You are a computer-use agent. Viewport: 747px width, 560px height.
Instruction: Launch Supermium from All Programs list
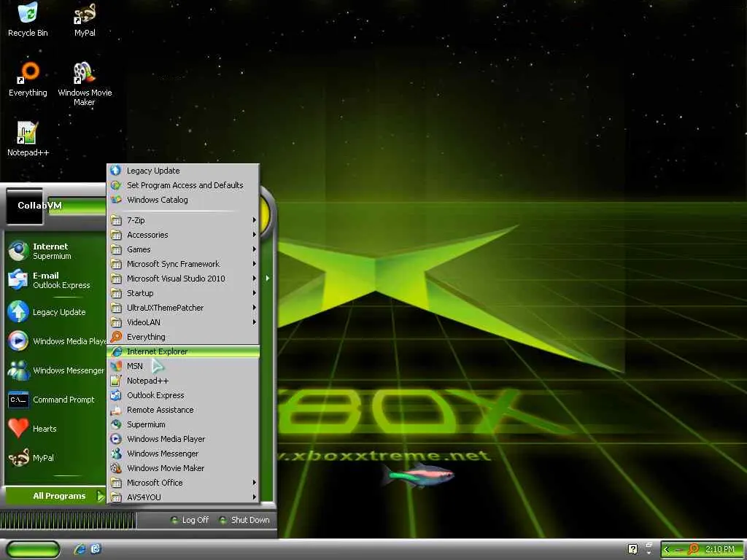point(183,424)
